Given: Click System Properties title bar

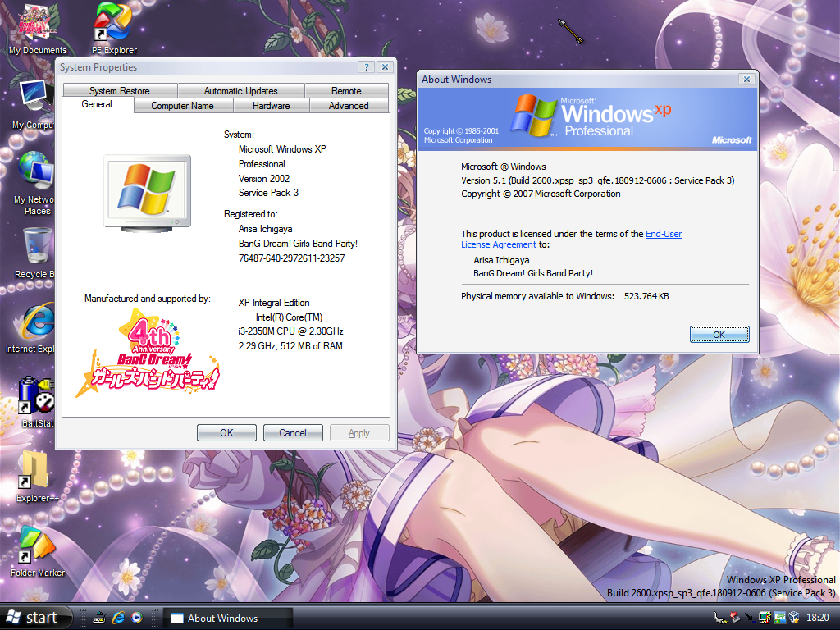Looking at the screenshot, I should (206, 67).
